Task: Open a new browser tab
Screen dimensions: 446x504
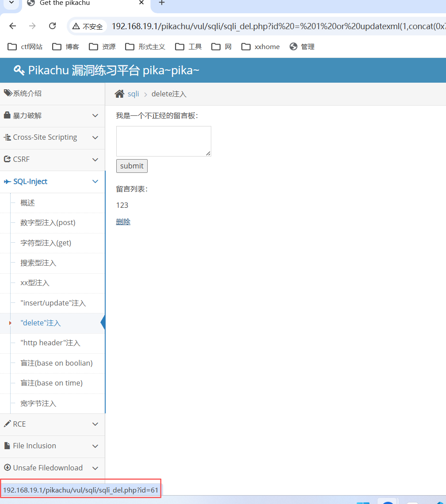Action: (162, 3)
